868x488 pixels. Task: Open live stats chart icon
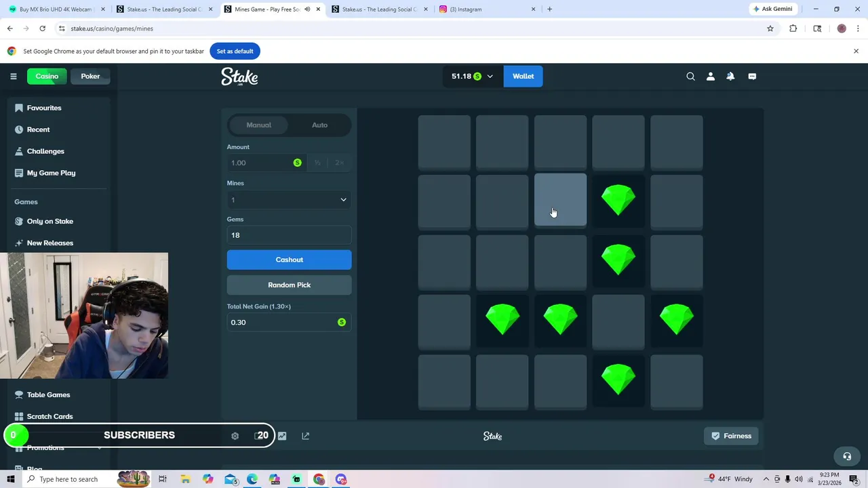[x=282, y=436]
